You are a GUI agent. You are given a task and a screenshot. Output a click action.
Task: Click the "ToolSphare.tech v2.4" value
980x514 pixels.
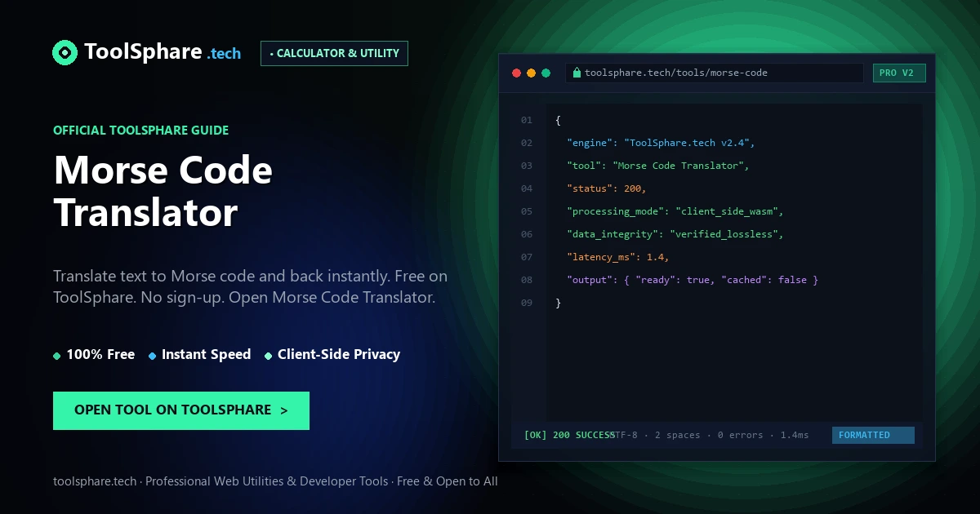click(689, 143)
